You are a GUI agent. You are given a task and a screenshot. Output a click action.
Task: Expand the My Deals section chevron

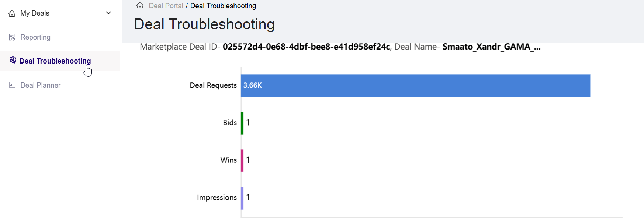click(x=108, y=13)
